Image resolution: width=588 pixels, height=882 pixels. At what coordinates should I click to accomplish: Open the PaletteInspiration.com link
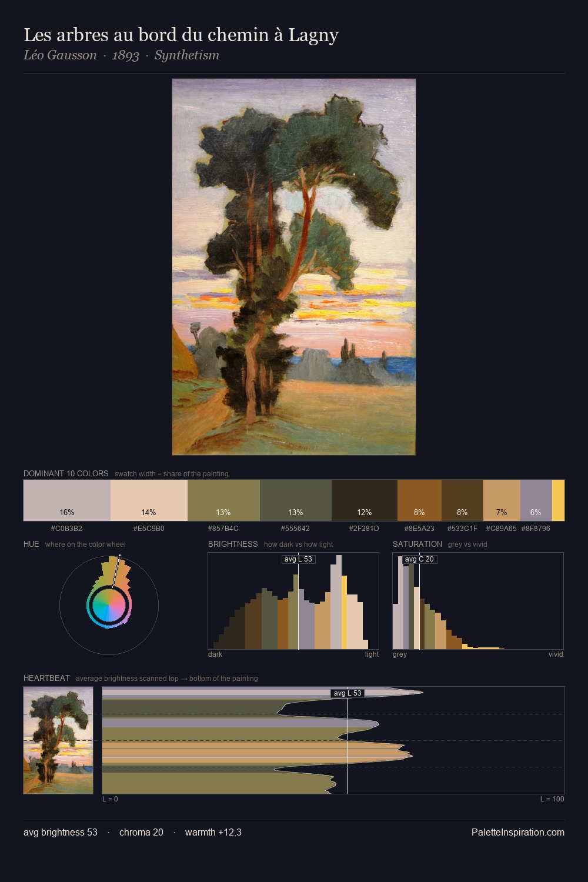coord(518,832)
